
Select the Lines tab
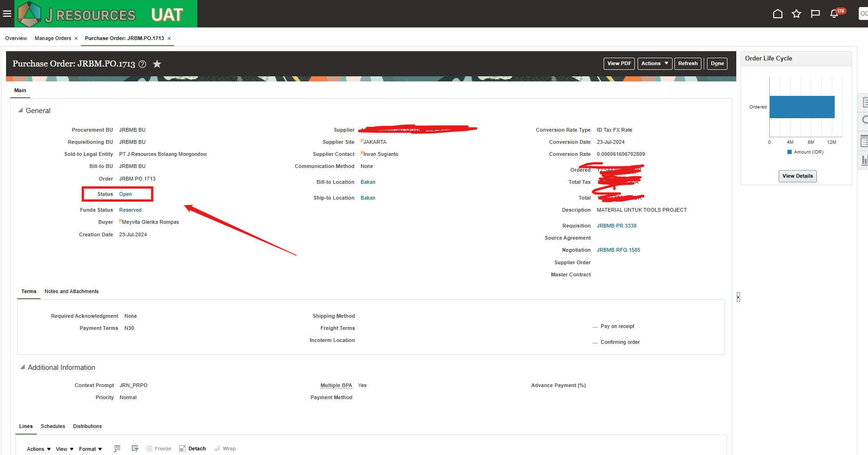tap(26, 426)
